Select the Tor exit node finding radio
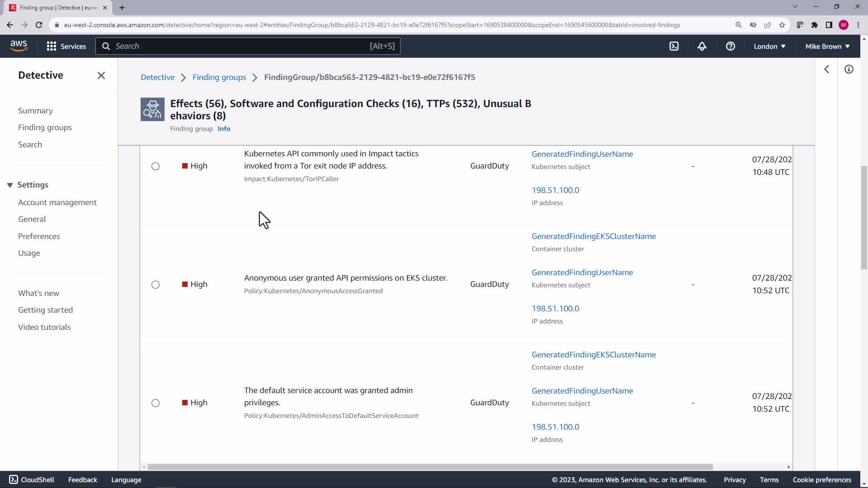Viewport: 868px width, 488px height. tap(156, 166)
